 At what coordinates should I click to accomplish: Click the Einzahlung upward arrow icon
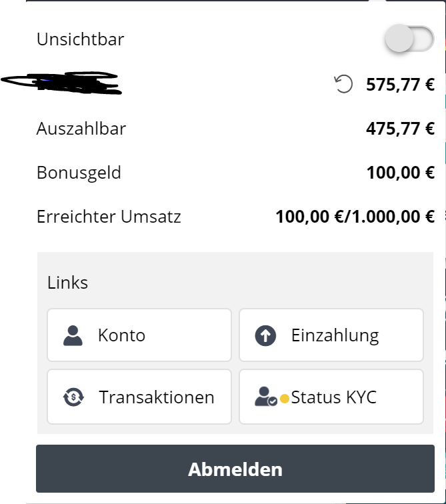pos(265,335)
